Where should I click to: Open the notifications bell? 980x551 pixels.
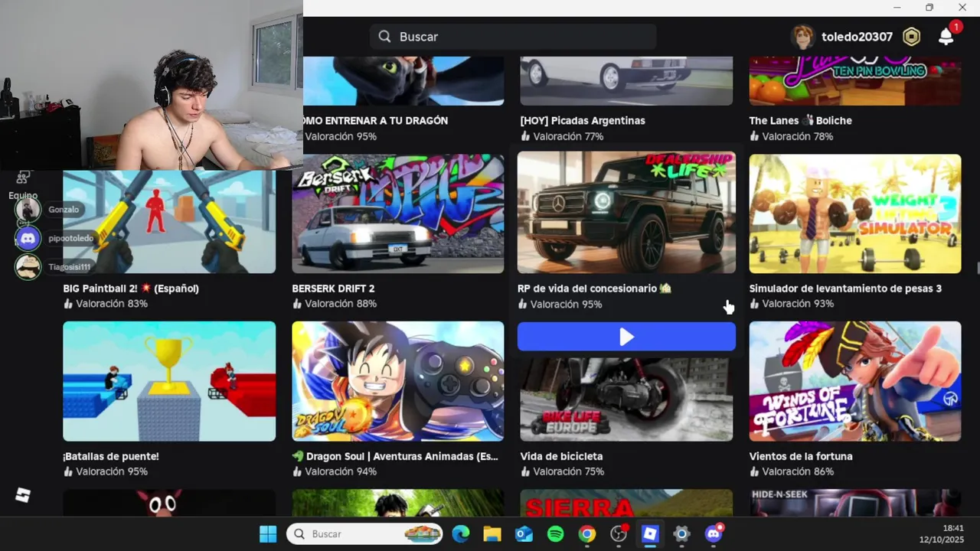tap(946, 37)
